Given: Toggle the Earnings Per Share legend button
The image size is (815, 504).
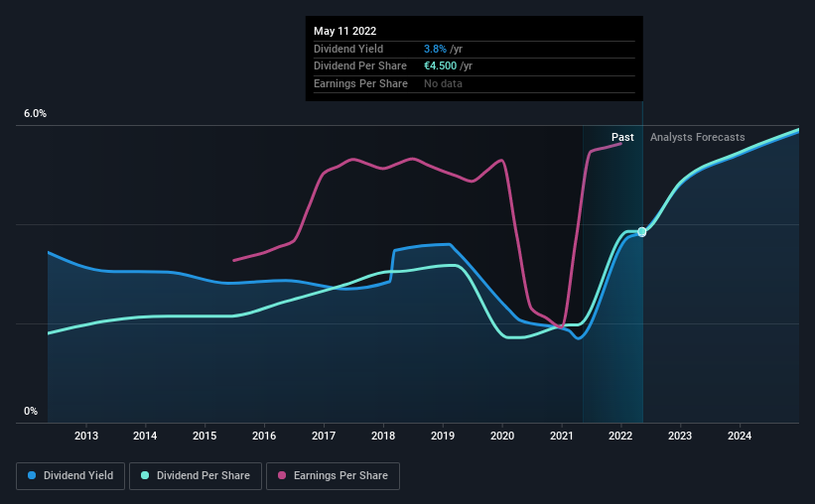Looking at the screenshot, I should click(x=333, y=476).
